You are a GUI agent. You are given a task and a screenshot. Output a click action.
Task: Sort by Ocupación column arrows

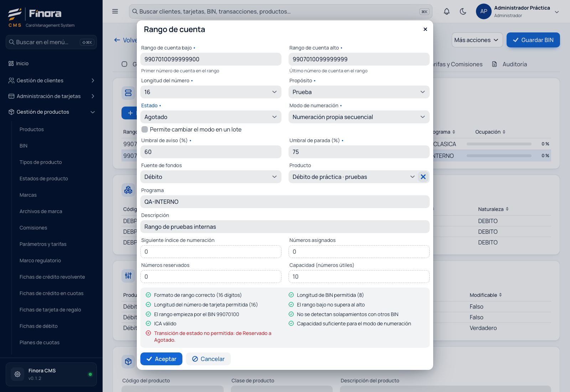[x=504, y=132]
